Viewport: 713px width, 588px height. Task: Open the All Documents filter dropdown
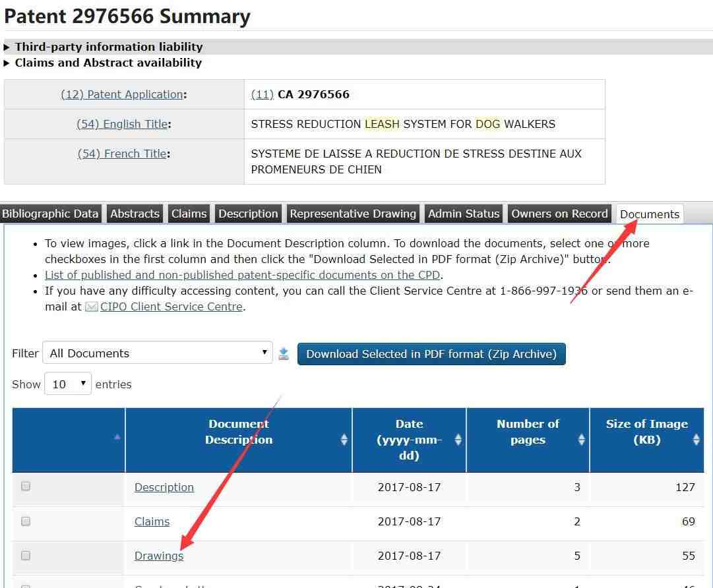pos(158,353)
